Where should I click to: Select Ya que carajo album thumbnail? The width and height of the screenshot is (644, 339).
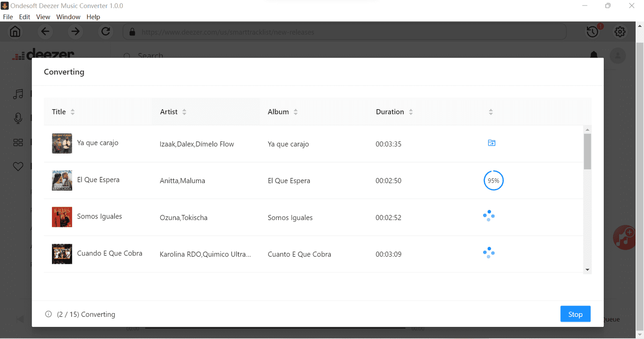62,144
